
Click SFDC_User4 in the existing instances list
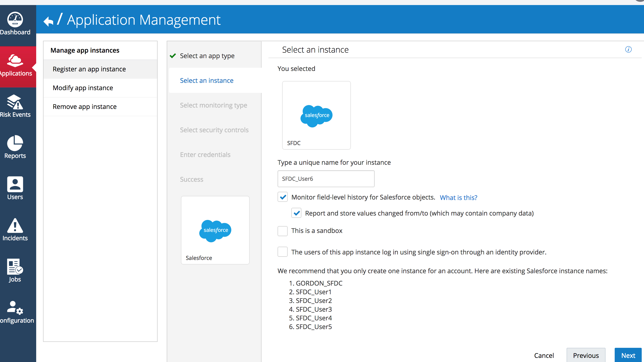(314, 318)
